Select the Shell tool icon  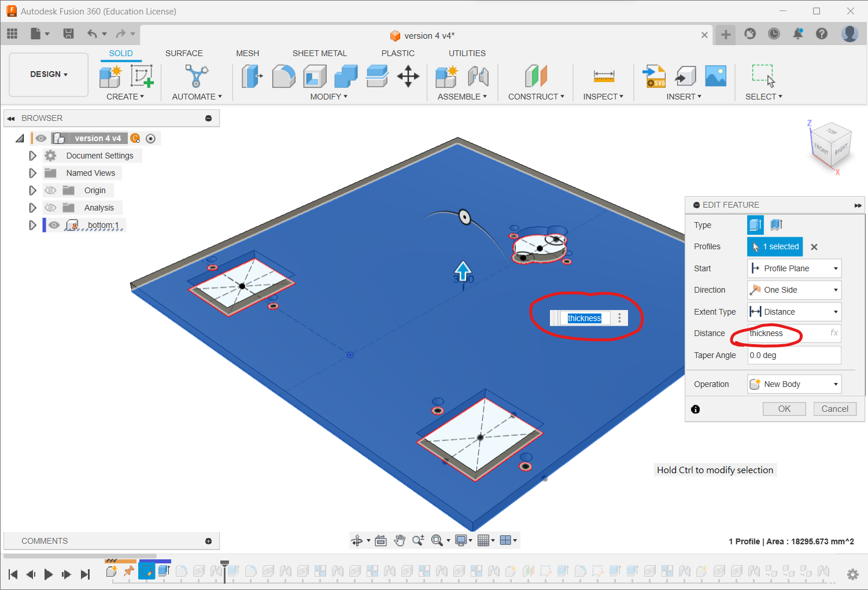pyautogui.click(x=315, y=76)
